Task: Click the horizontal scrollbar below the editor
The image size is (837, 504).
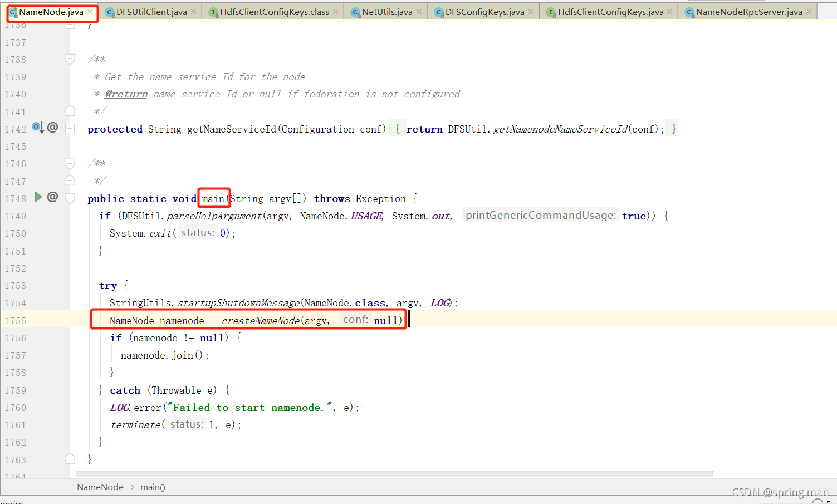Action: click(x=395, y=475)
